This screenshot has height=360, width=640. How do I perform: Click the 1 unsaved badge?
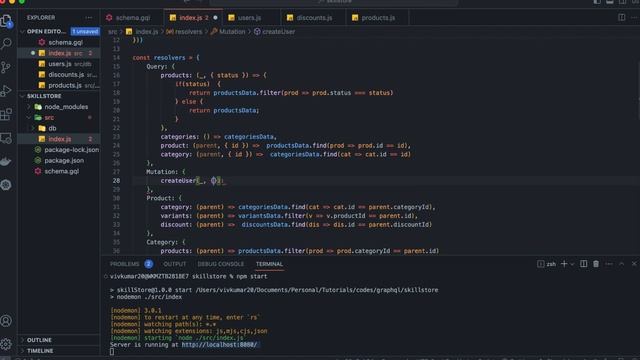point(85,31)
